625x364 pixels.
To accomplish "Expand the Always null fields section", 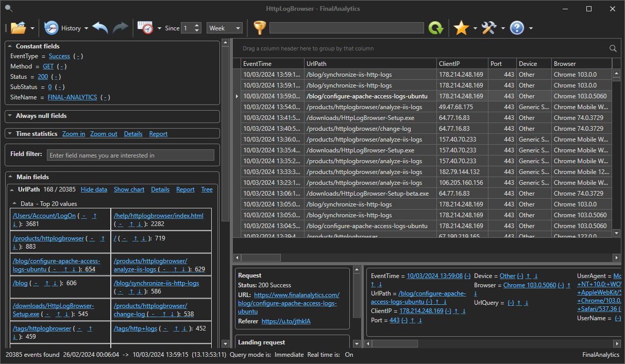I will [11, 116].
